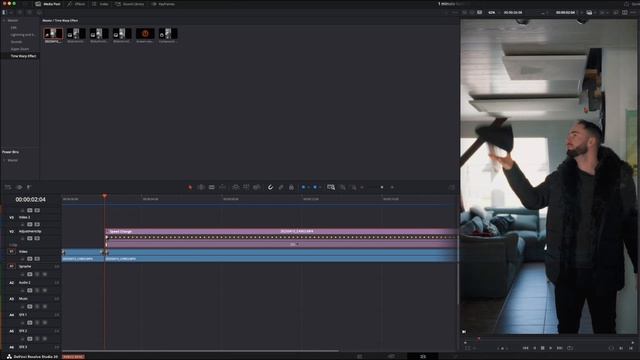Add a marker with the Marker icon
The image size is (640, 360).
315,187
